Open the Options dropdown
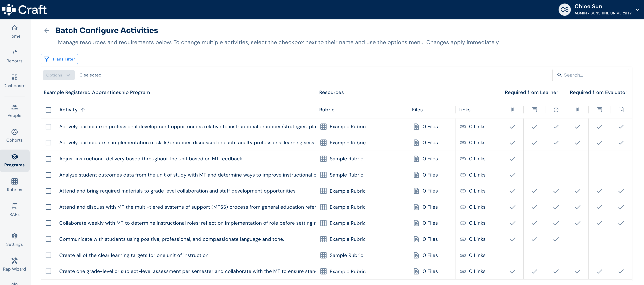This screenshot has height=285, width=644. [59, 75]
